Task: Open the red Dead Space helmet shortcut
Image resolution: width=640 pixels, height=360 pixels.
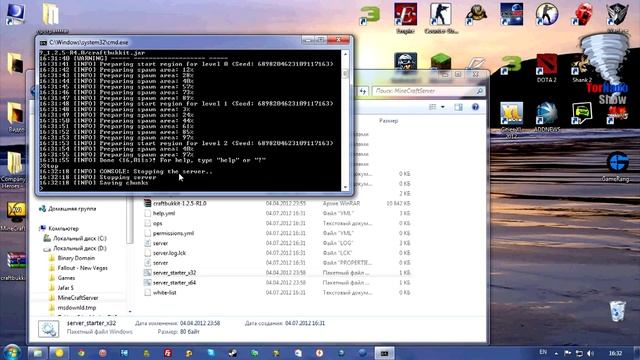Action: pos(582,14)
